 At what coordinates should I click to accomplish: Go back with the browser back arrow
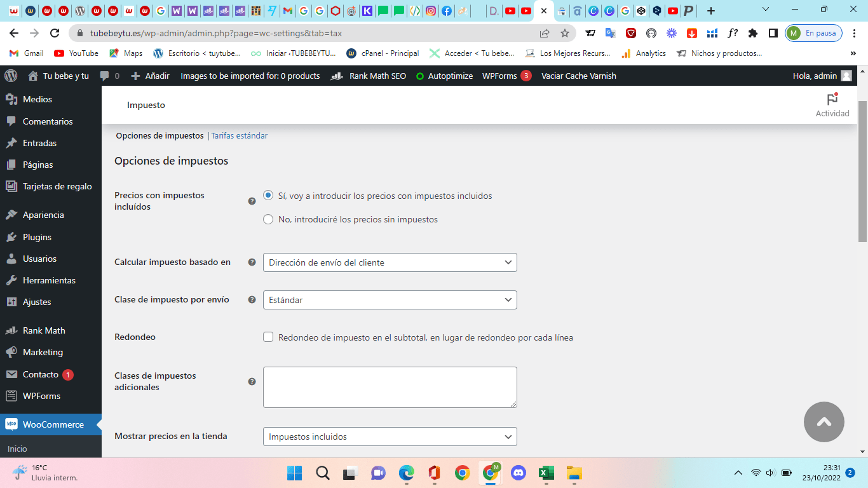(x=14, y=33)
